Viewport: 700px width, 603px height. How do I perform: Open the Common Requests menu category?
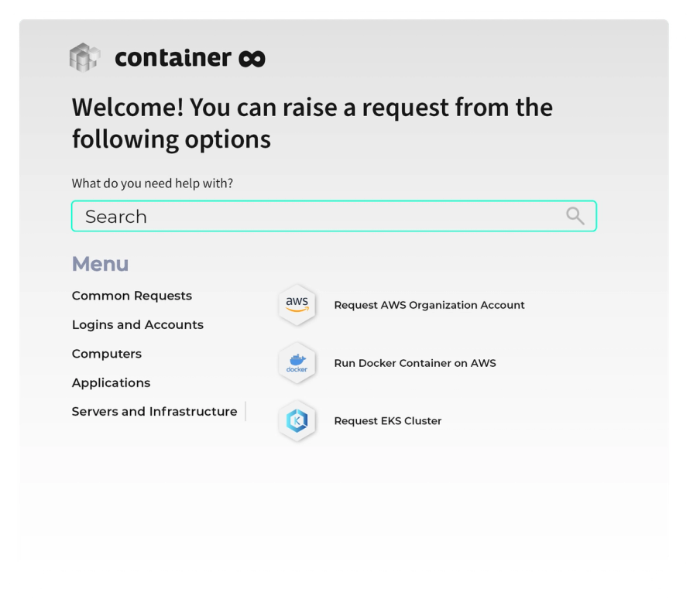[x=132, y=296]
